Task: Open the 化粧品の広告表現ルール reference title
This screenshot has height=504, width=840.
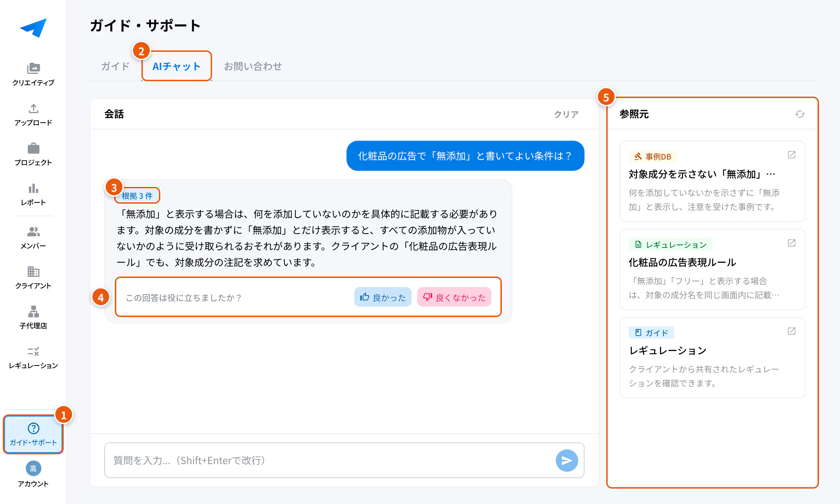Action: pyautogui.click(x=682, y=262)
